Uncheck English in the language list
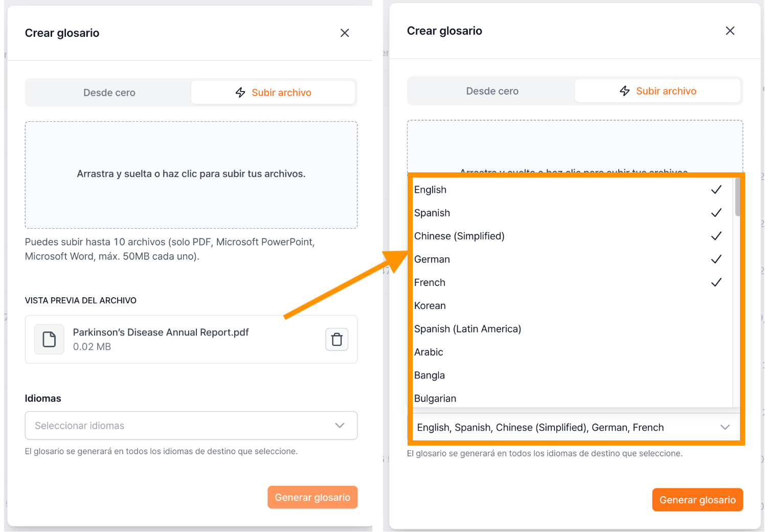Viewport: 765px width, 532px height. coord(572,190)
